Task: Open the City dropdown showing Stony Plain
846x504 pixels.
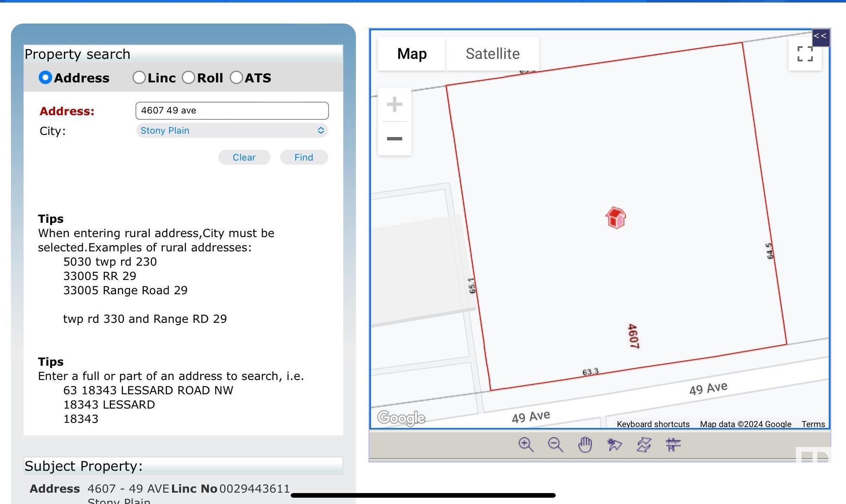Action: tap(232, 130)
